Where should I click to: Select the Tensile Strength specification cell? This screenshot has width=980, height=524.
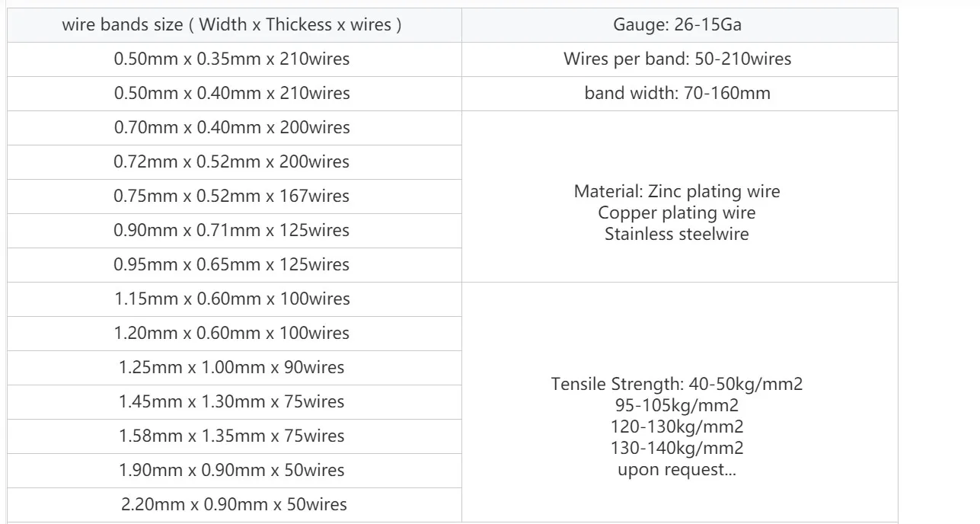pyautogui.click(x=677, y=401)
